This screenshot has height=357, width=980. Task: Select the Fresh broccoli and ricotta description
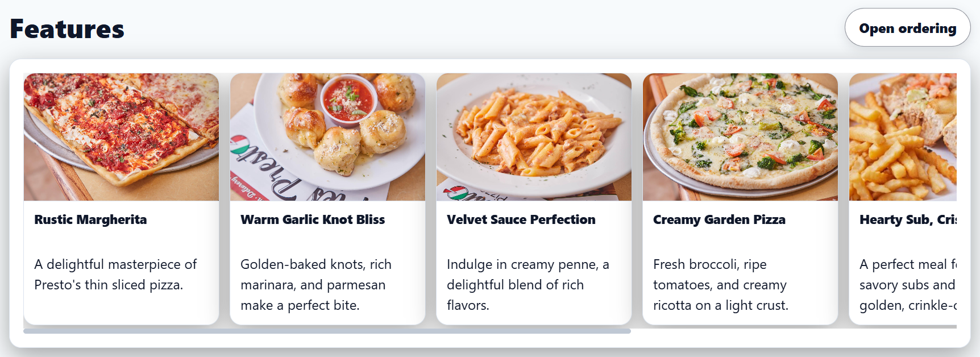click(720, 285)
